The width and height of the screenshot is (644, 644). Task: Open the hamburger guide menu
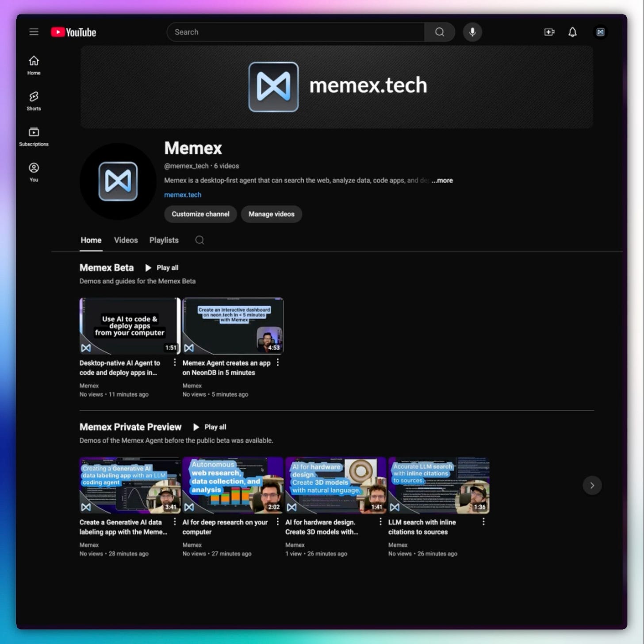click(x=34, y=32)
